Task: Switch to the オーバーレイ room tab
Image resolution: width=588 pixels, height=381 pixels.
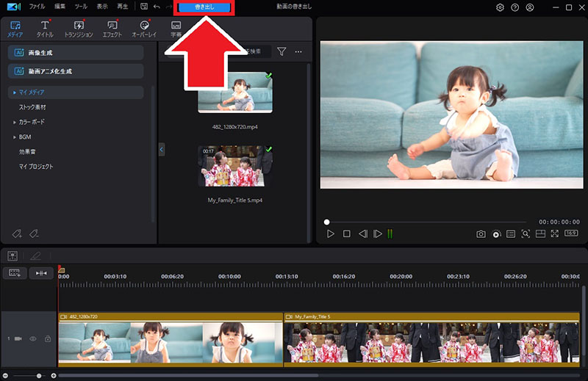Action: click(x=144, y=29)
